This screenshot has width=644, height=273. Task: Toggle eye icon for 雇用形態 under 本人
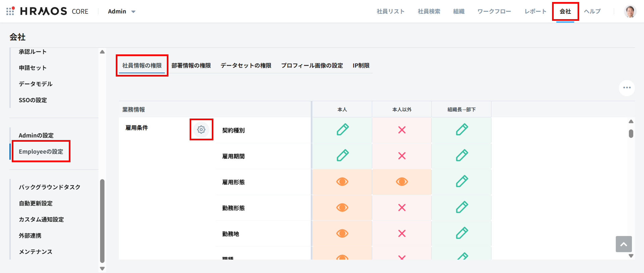pos(342,182)
